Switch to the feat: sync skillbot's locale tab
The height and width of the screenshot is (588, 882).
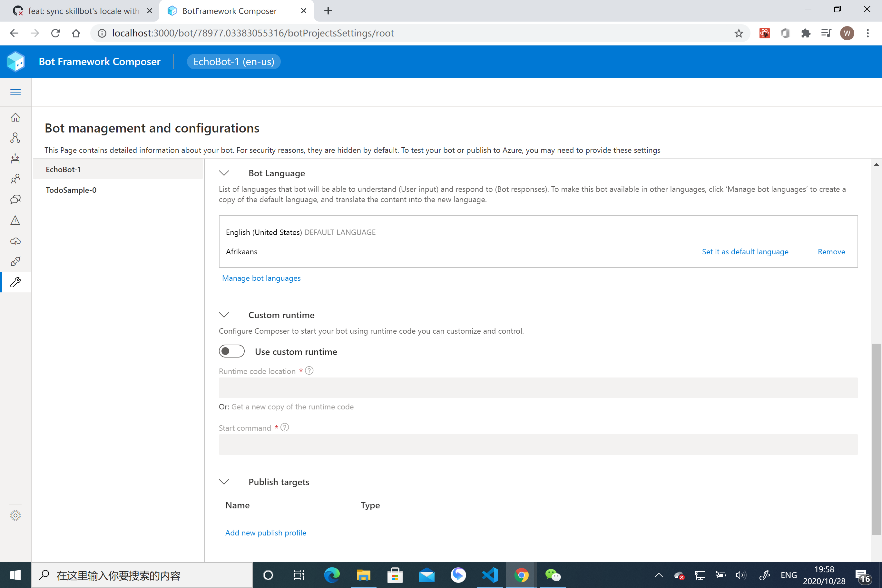(83, 11)
